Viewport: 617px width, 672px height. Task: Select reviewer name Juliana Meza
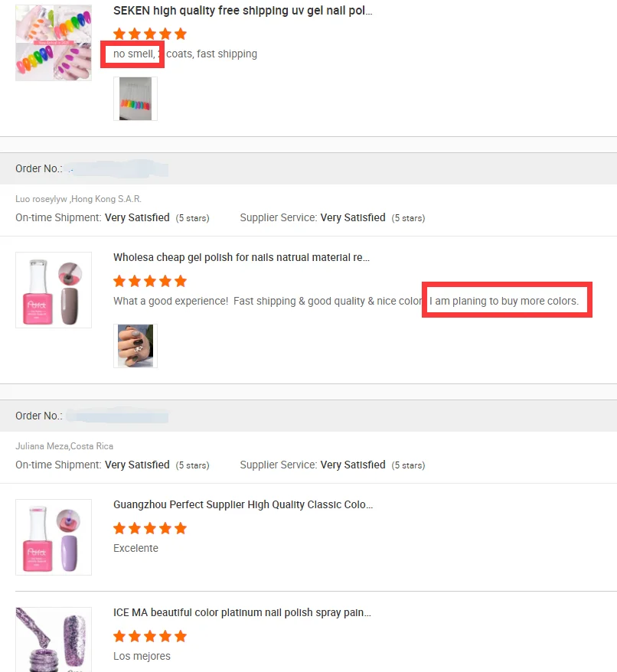(x=41, y=446)
